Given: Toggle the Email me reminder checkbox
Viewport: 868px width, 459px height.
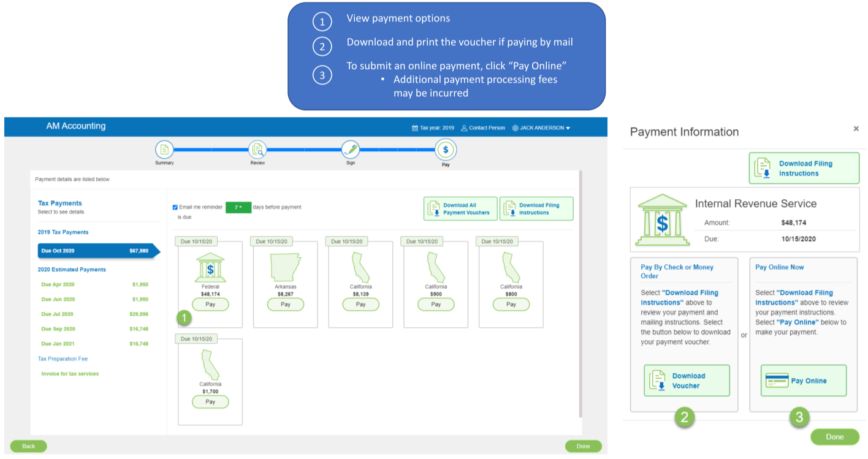Looking at the screenshot, I should click(175, 207).
